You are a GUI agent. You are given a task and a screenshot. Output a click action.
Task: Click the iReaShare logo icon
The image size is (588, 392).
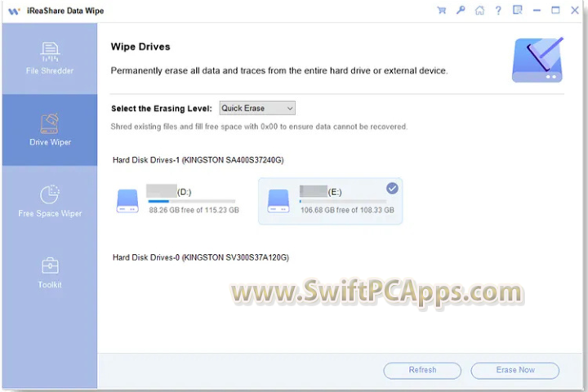pyautogui.click(x=14, y=11)
